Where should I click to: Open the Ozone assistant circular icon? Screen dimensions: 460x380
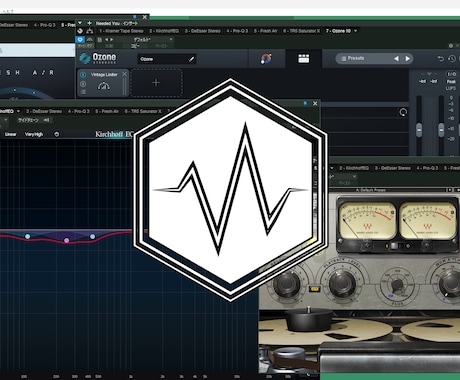[266, 59]
